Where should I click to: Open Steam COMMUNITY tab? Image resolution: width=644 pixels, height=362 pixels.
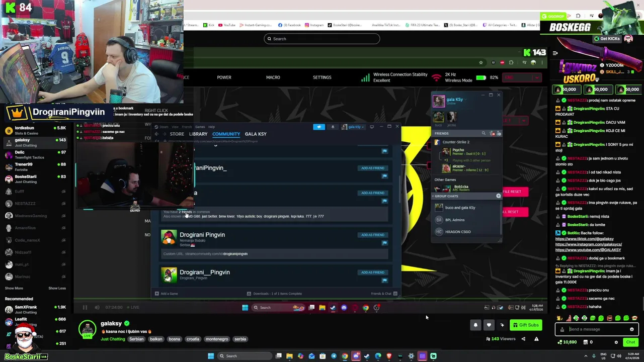point(226,134)
